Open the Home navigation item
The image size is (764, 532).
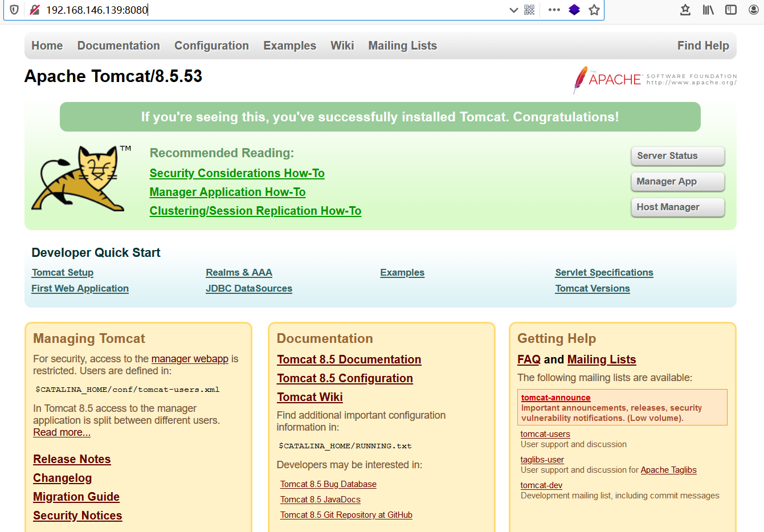click(x=47, y=46)
